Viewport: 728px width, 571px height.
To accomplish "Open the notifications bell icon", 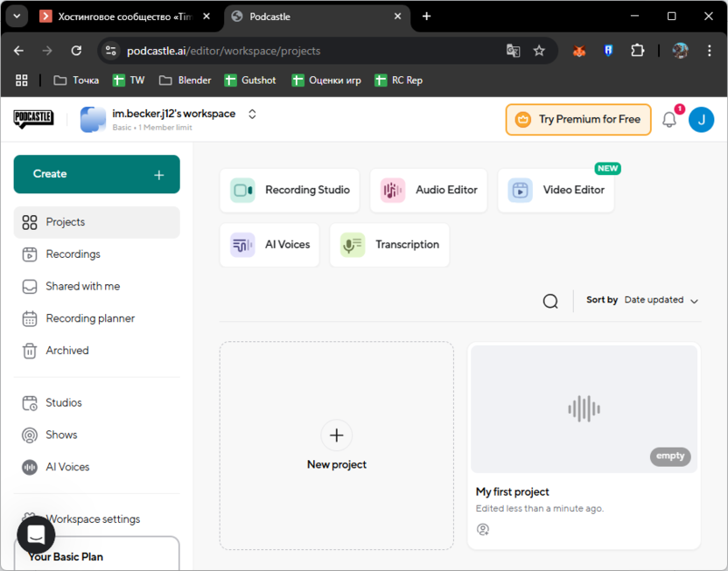I will point(669,120).
